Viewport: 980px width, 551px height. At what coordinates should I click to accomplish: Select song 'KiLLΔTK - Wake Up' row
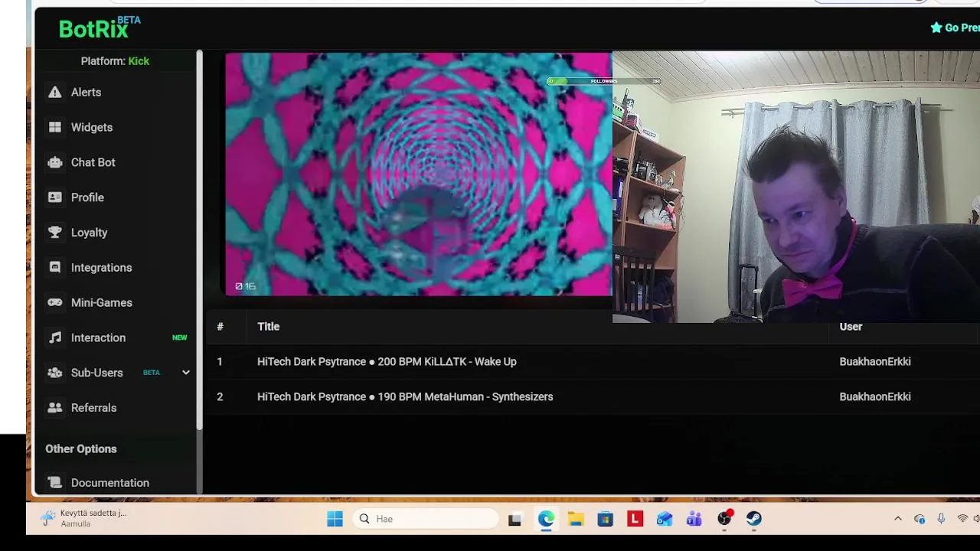593,361
